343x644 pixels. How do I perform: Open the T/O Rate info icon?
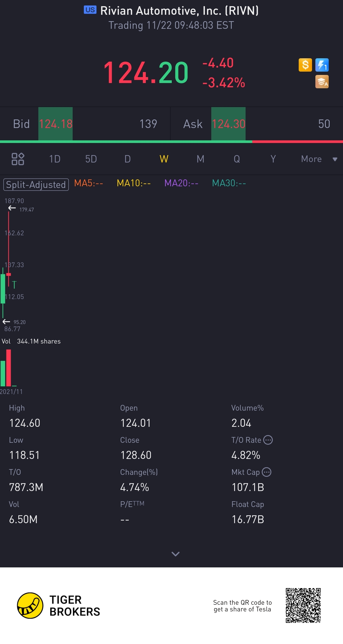point(268,440)
